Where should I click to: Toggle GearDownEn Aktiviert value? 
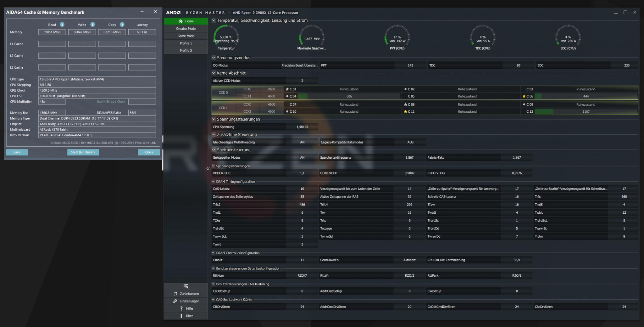[409, 260]
